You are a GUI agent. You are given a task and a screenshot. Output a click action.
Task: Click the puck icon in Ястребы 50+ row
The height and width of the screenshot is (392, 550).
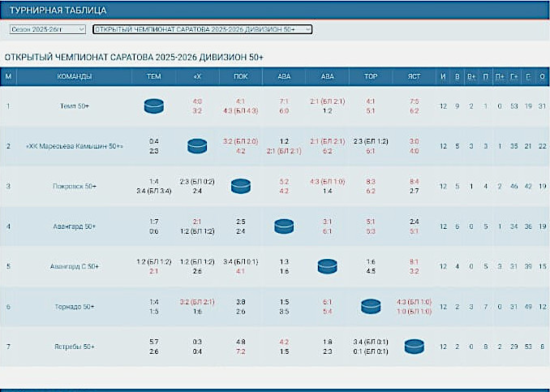414,347
